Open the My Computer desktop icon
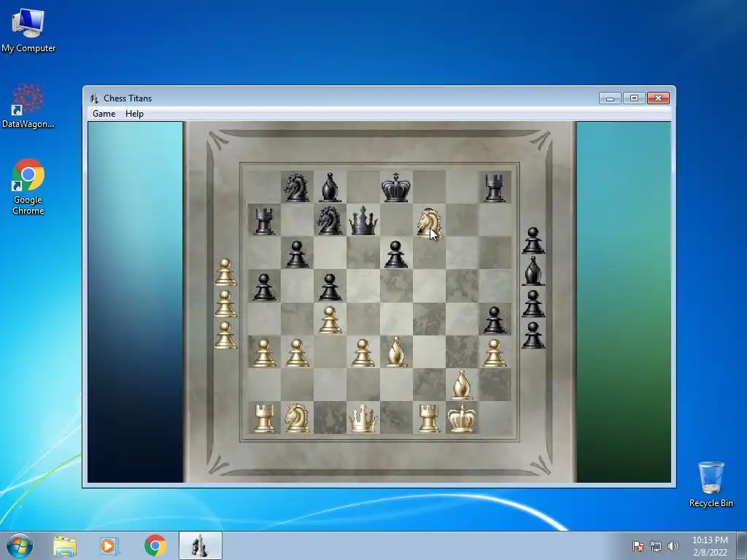 [28, 30]
